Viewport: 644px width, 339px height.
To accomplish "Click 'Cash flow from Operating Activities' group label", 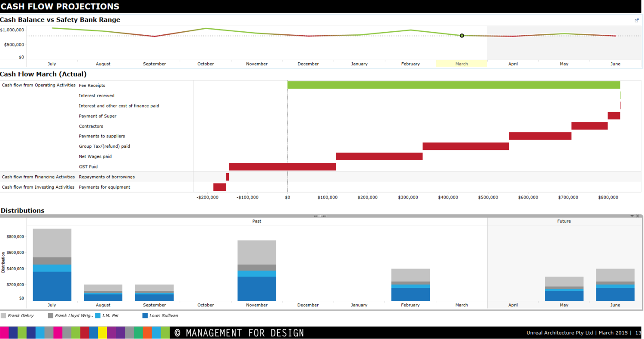I will click(x=39, y=85).
